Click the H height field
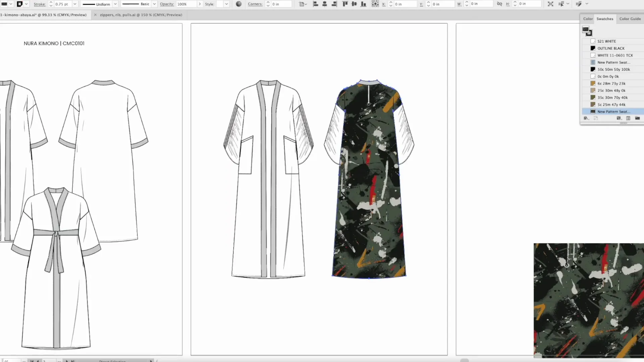This screenshot has width=644, height=362. point(529,4)
